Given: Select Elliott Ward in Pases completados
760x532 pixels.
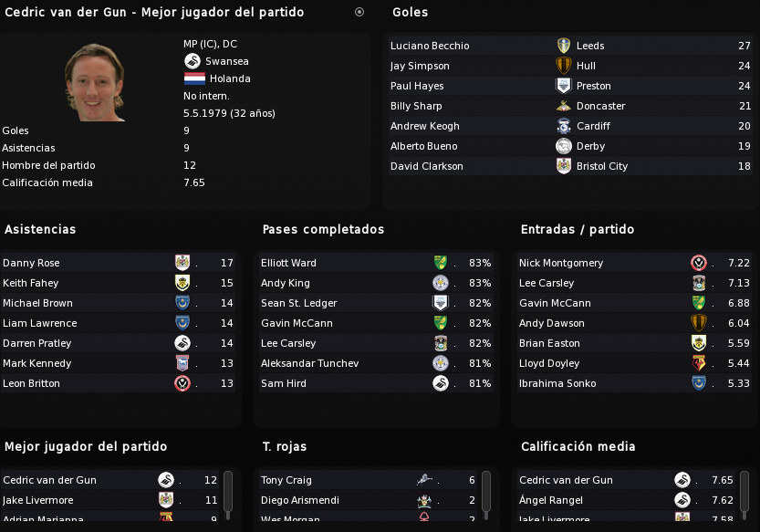Looking at the screenshot, I should (288, 263).
